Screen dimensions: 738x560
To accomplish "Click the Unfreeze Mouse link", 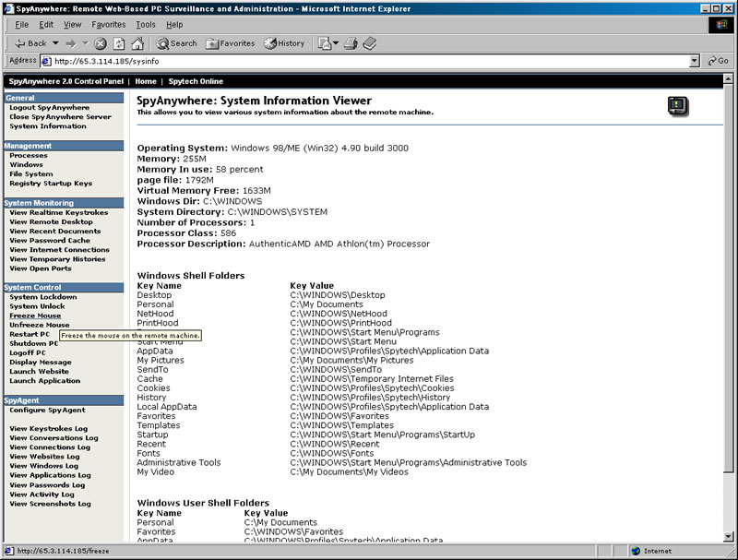I will pyautogui.click(x=40, y=325).
